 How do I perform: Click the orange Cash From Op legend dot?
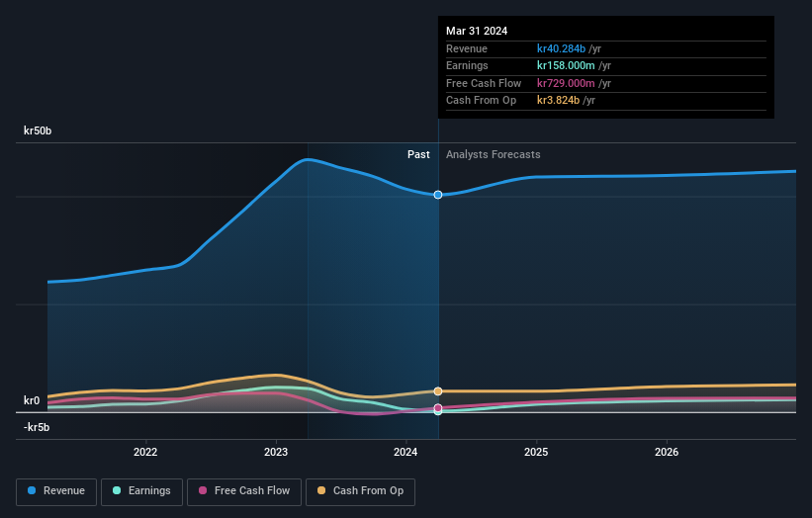click(321, 490)
